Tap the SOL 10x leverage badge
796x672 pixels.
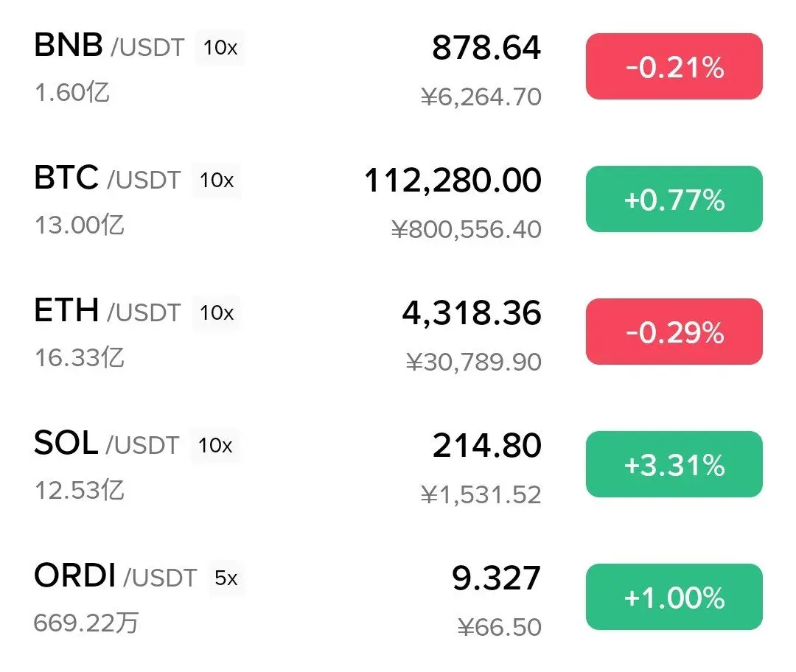214,445
